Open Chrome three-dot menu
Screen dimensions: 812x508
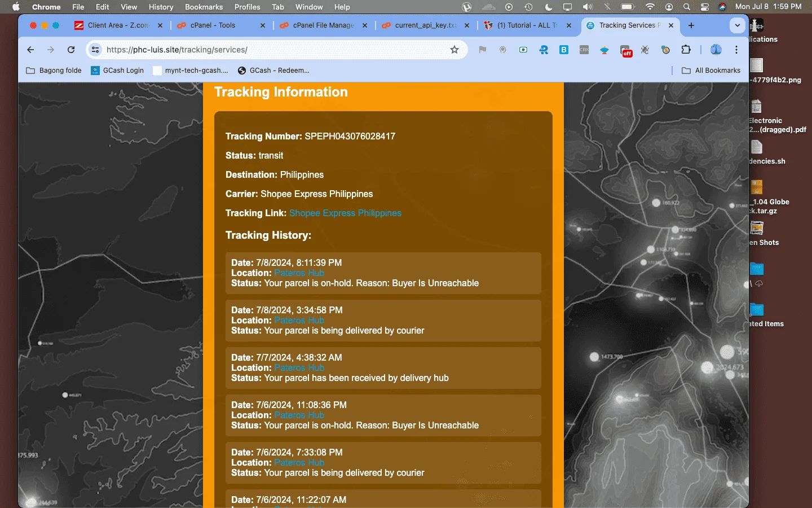736,50
